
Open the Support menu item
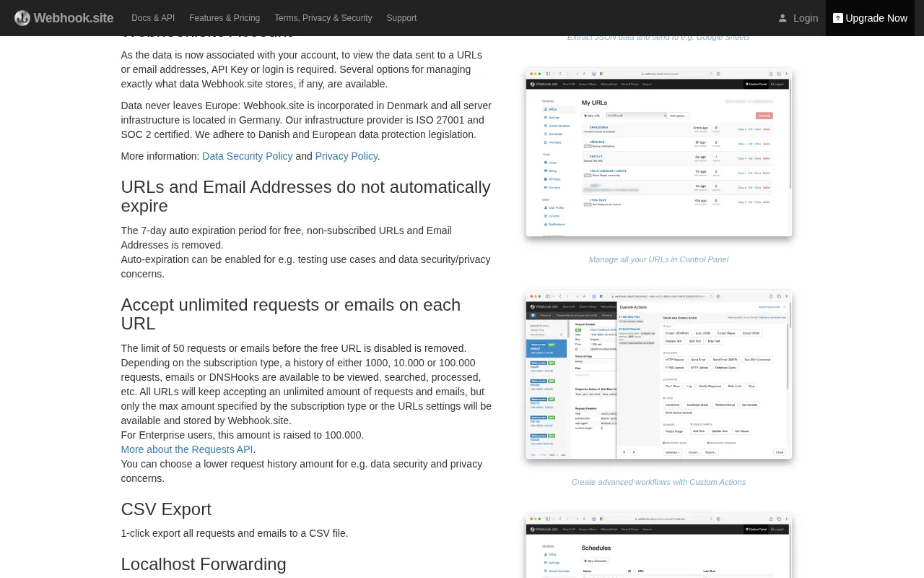(x=401, y=18)
